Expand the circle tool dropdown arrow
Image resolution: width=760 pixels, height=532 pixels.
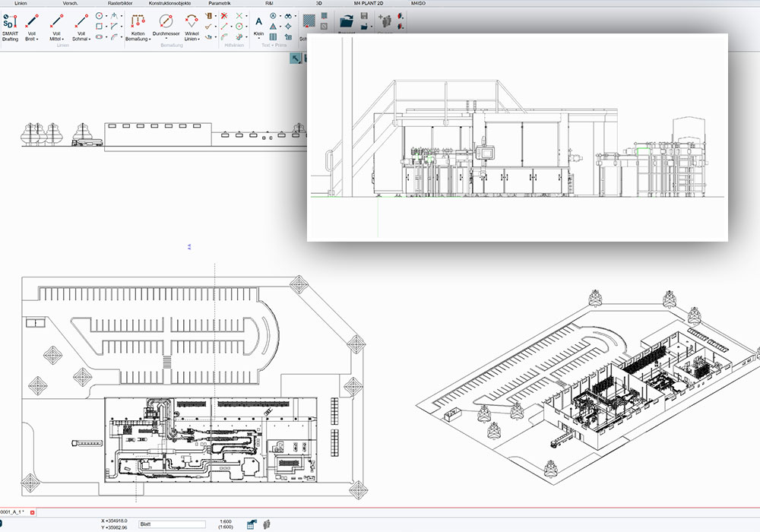pyautogui.click(x=106, y=16)
